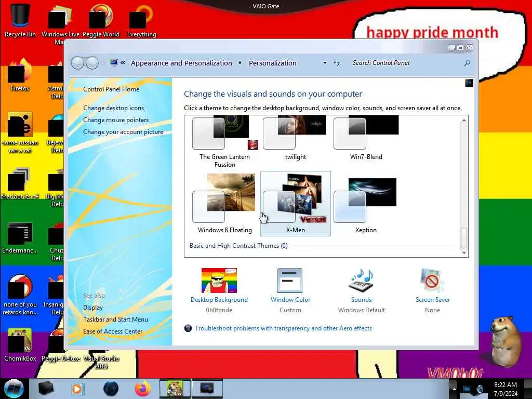Open the 'some russian ran a rat' icon

tap(20, 133)
